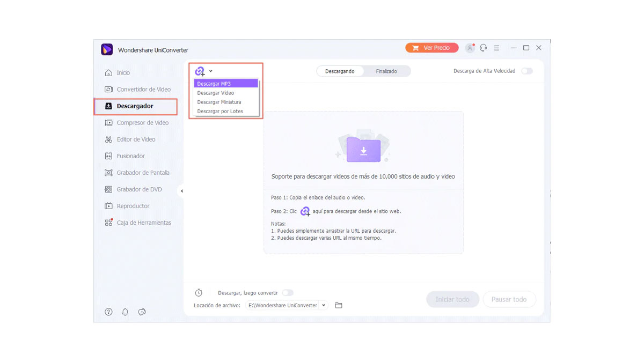Select the Convertidor de Video tool

(x=142, y=89)
